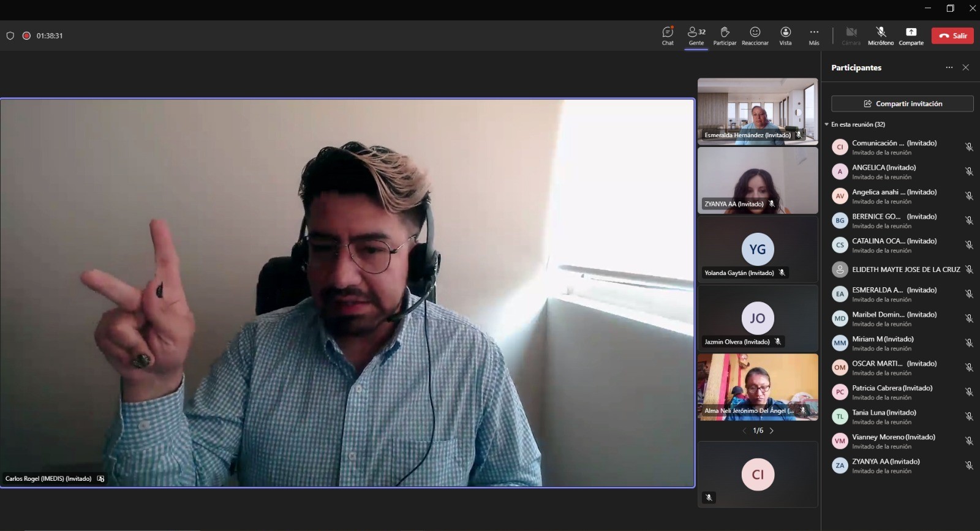Open the Más options menu
This screenshot has width=980, height=531.
pos(814,36)
